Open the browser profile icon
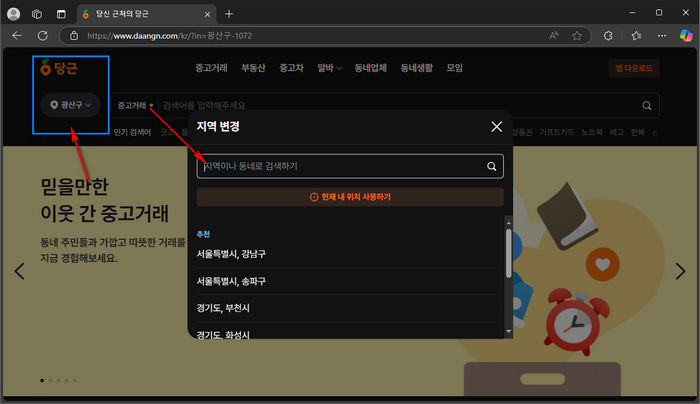Image resolution: width=700 pixels, height=404 pixels. pos(14,14)
